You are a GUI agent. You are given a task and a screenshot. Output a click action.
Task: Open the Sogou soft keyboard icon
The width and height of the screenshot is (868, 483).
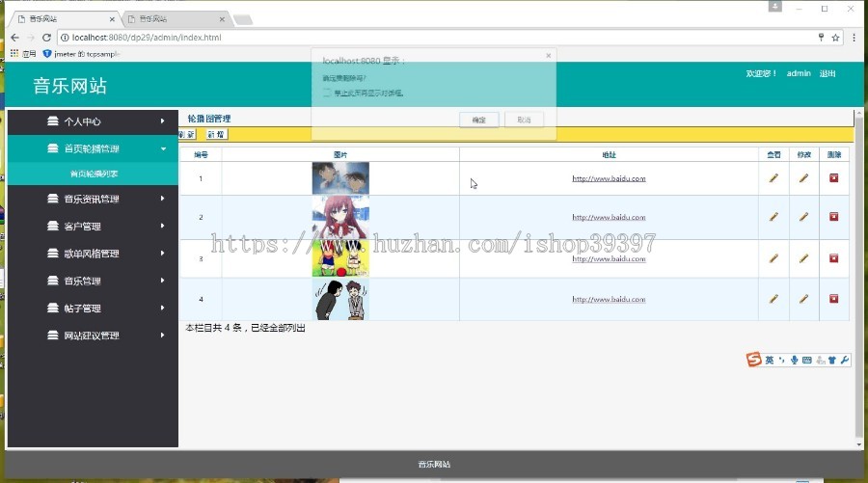(x=806, y=361)
